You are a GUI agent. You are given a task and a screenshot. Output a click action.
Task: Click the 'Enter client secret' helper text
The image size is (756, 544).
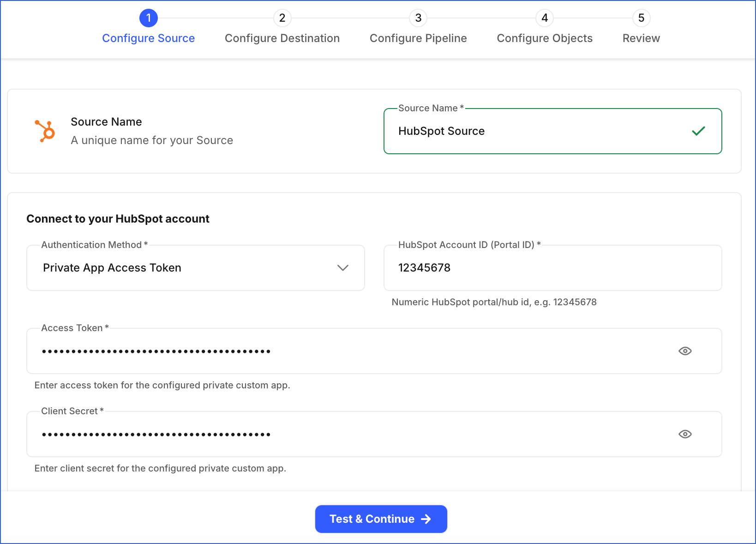coord(160,468)
